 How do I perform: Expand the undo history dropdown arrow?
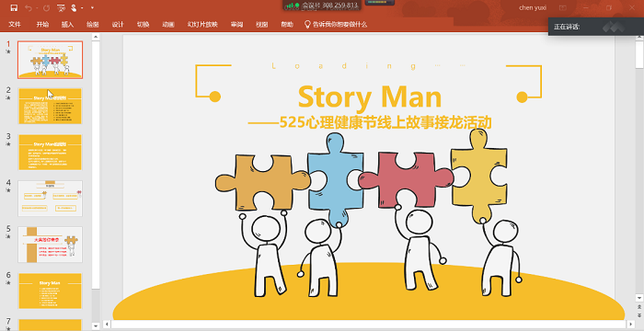[x=37, y=8]
